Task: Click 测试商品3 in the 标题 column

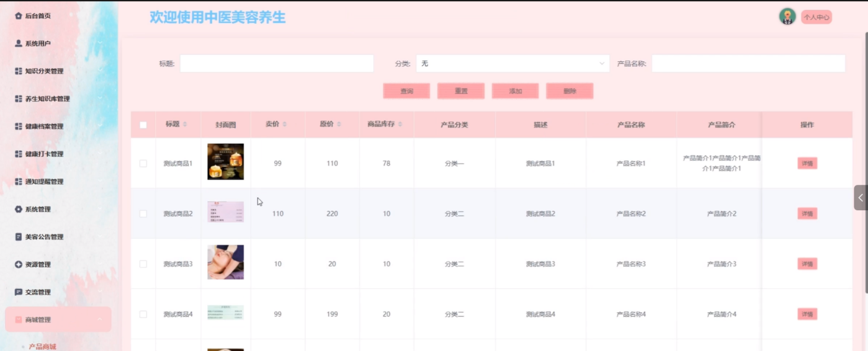Action: (178, 264)
